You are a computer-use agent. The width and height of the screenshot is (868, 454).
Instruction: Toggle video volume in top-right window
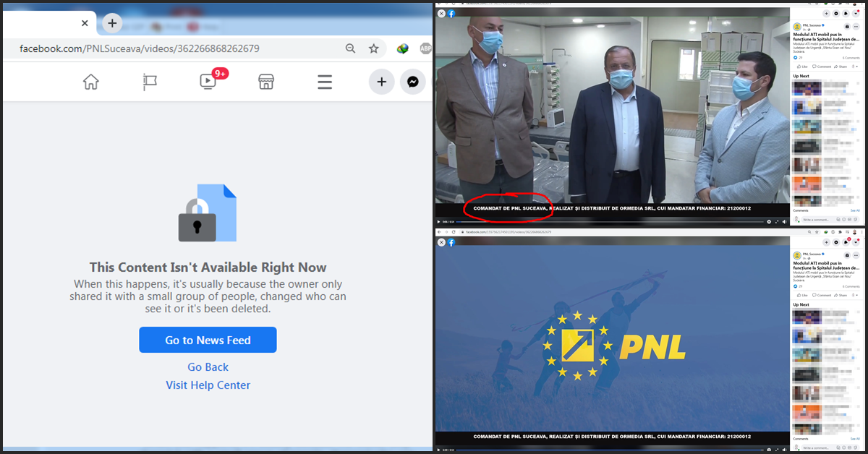(784, 222)
